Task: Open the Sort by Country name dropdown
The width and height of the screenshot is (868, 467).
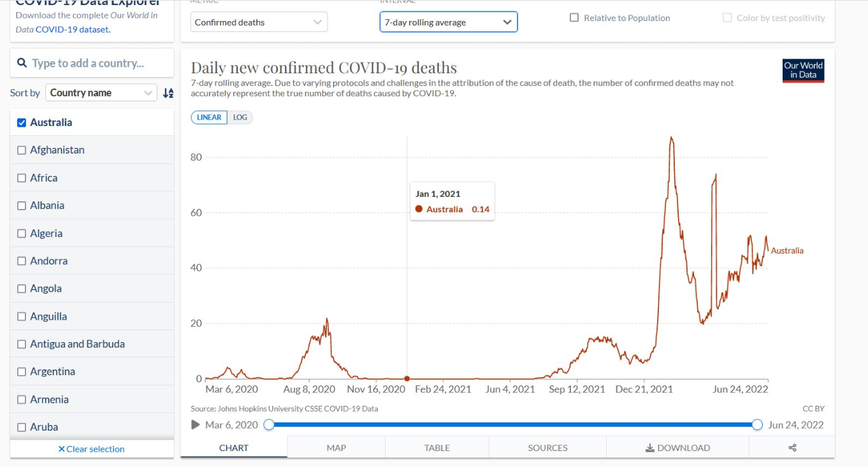Action: point(101,93)
